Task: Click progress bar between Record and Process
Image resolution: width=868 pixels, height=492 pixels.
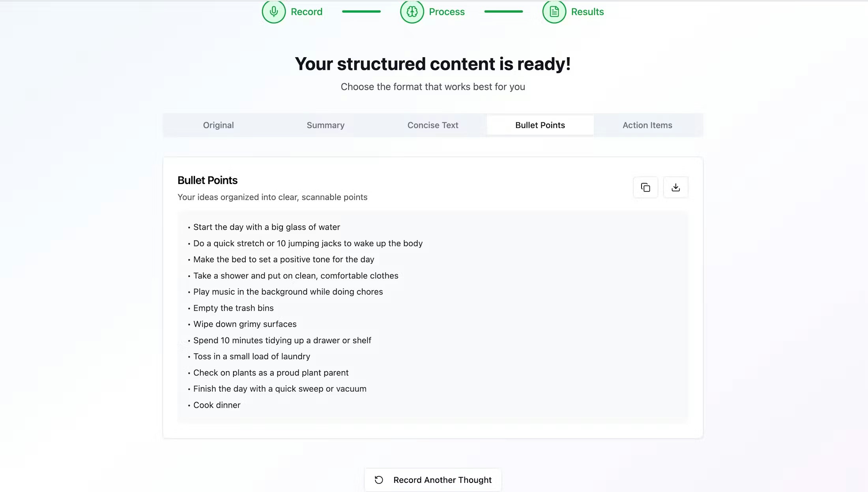Action: [x=361, y=11]
